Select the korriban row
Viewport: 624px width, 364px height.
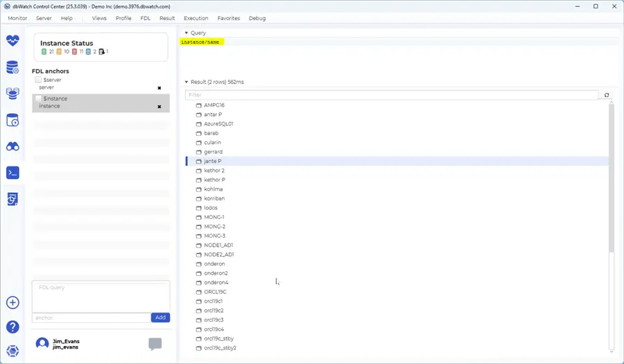click(397, 198)
